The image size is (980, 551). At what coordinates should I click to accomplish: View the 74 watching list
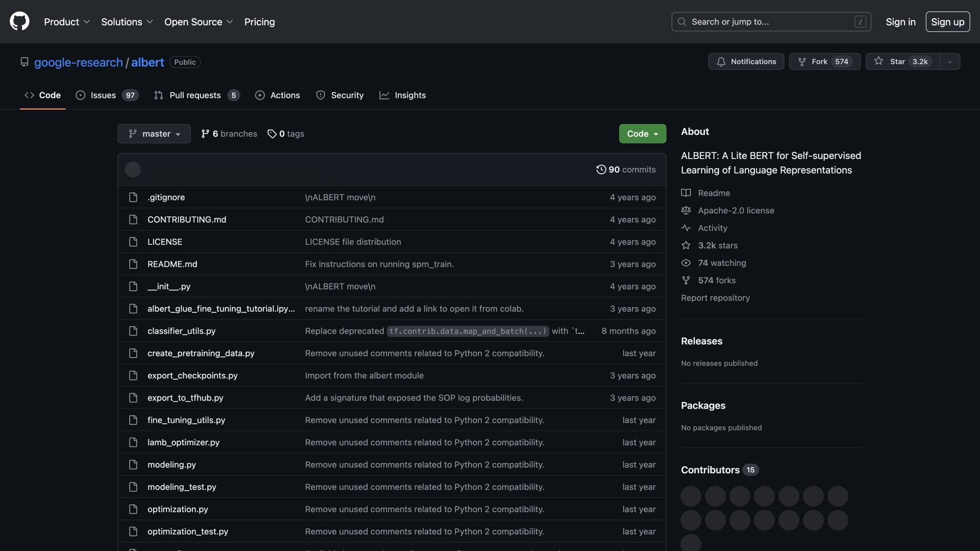721,263
